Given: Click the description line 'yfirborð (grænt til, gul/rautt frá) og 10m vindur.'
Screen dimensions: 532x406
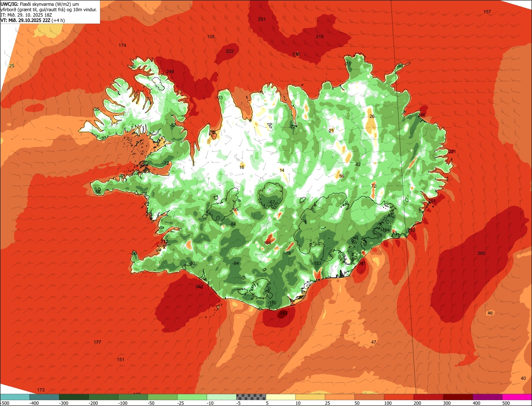Looking at the screenshot, I should [49, 9].
